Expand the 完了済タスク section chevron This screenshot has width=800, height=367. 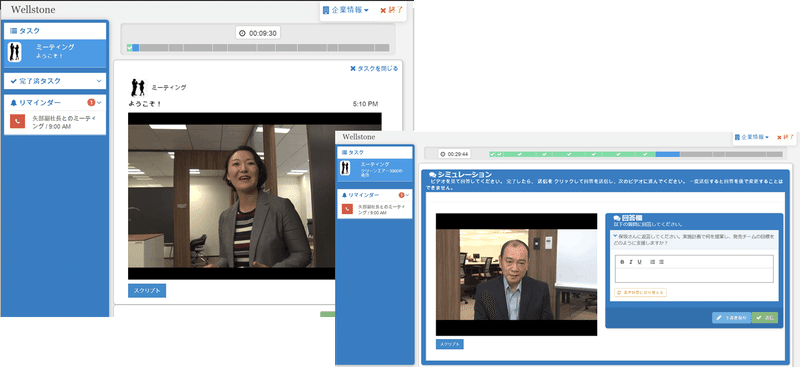(99, 81)
